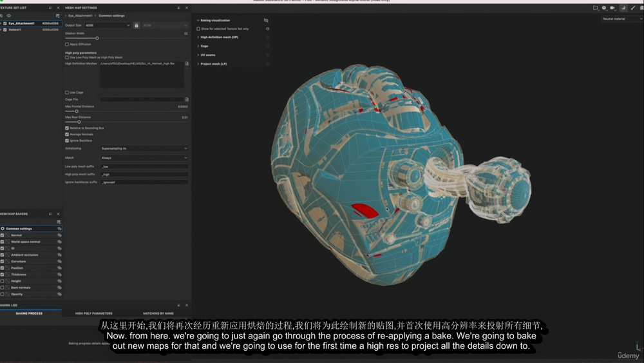
Task: Undock the Texture Set List panel
Action: point(50,8)
